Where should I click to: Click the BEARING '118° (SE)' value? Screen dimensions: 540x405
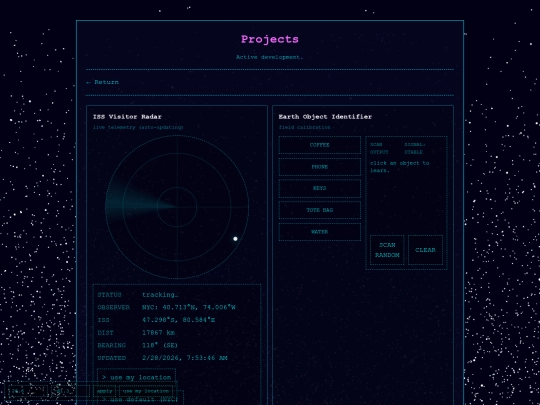[x=160, y=345]
